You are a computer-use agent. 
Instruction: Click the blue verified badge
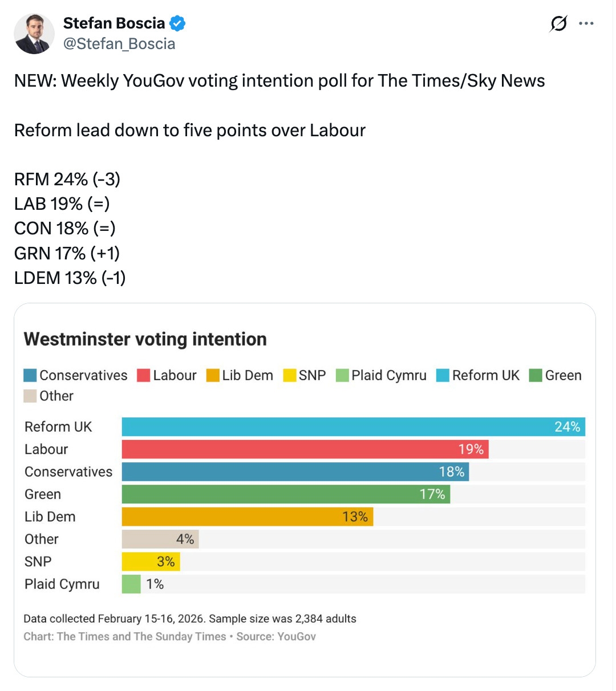177,23
